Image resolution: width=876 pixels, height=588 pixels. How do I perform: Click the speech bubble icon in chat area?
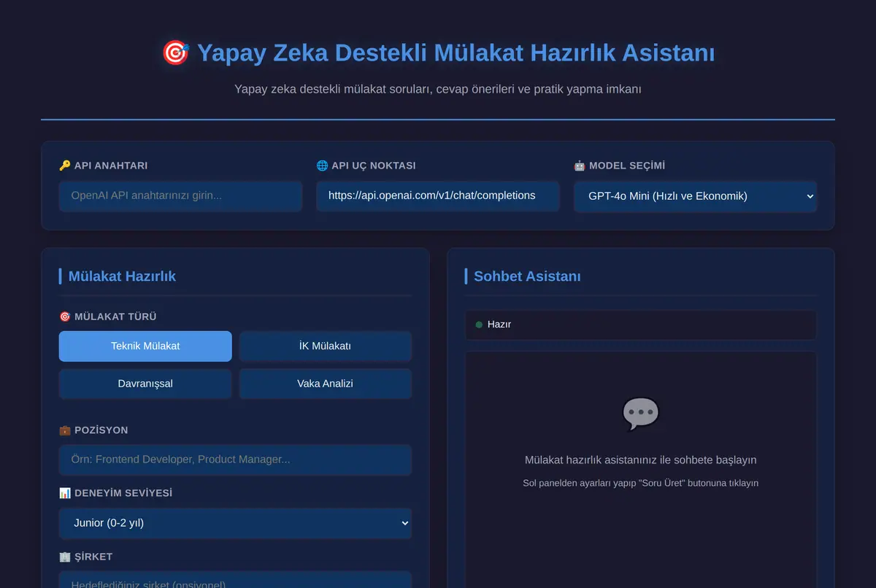click(641, 414)
